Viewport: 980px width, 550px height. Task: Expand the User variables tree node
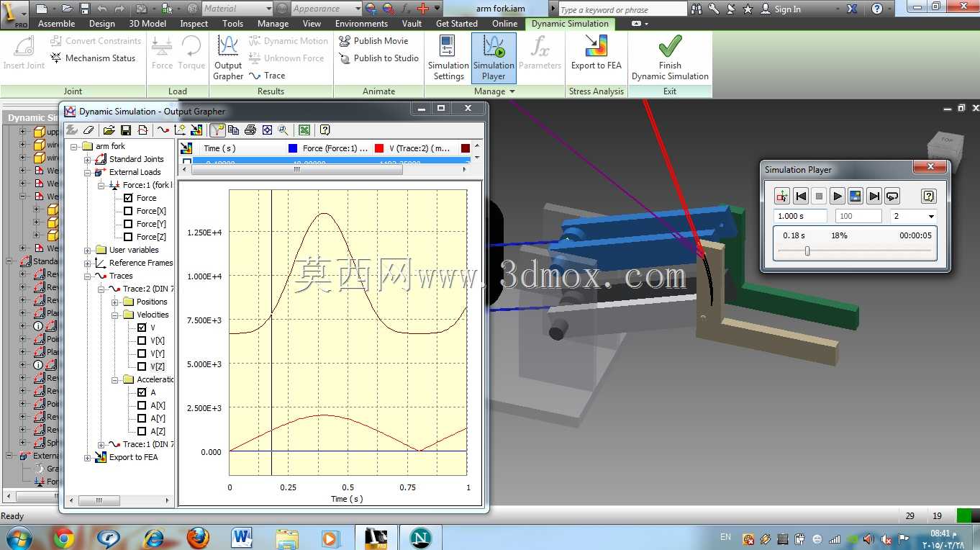tap(88, 250)
